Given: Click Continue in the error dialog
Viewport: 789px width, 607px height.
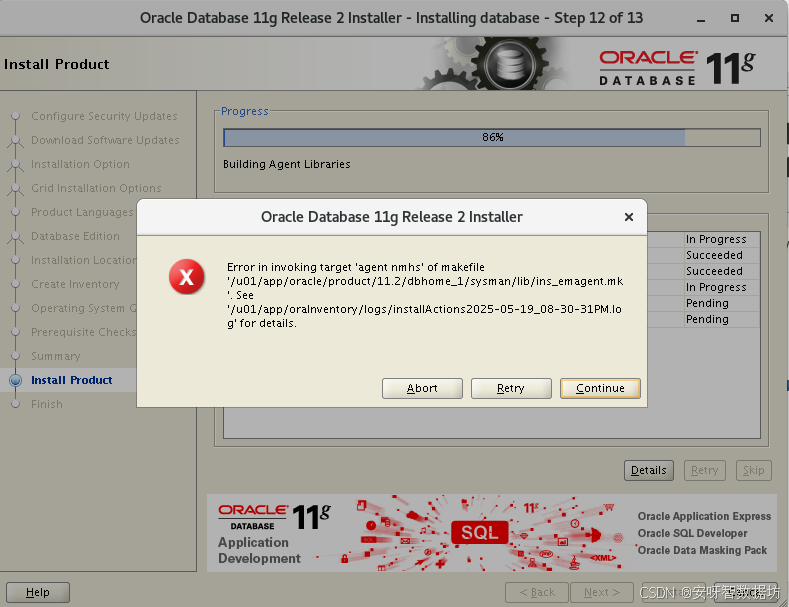Looking at the screenshot, I should (x=600, y=388).
